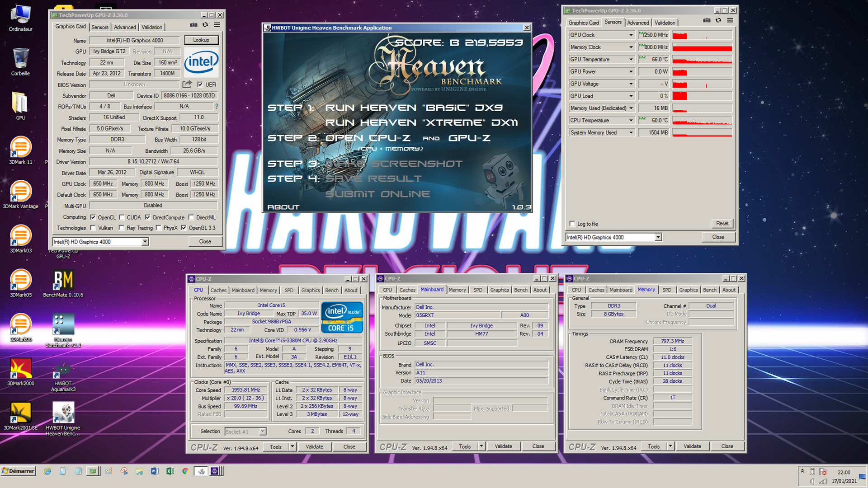The height and width of the screenshot is (488, 868).
Task: Open Excel from the taskbar
Action: pos(170,471)
